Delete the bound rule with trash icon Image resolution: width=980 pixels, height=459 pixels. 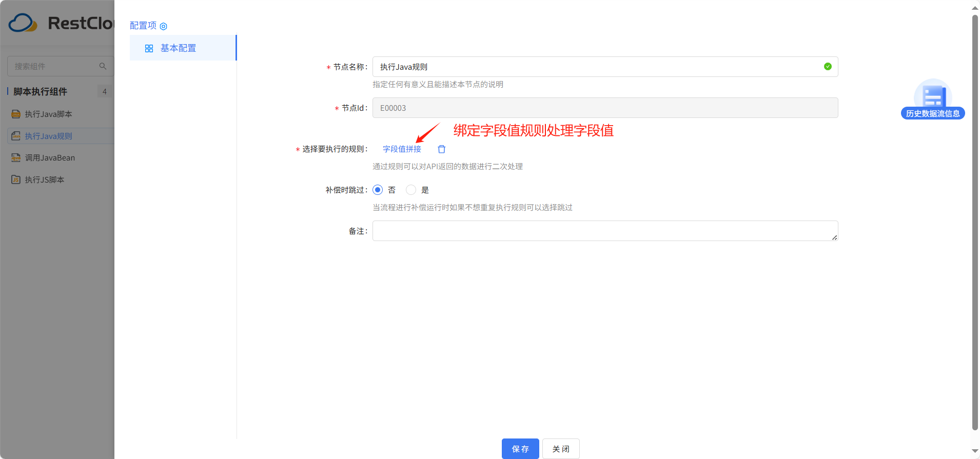pos(442,149)
